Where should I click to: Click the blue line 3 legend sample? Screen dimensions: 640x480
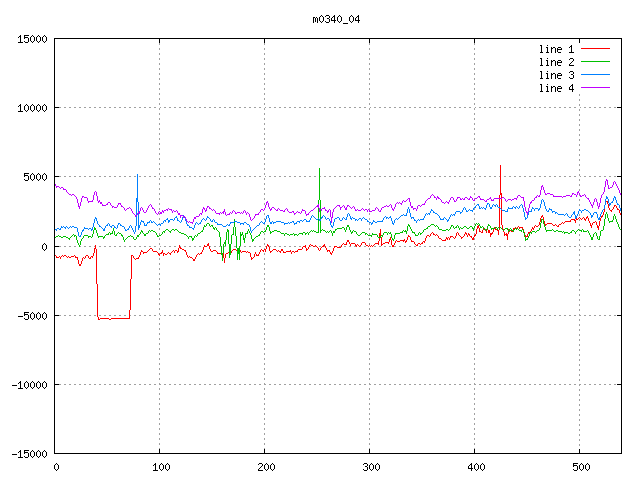596,75
